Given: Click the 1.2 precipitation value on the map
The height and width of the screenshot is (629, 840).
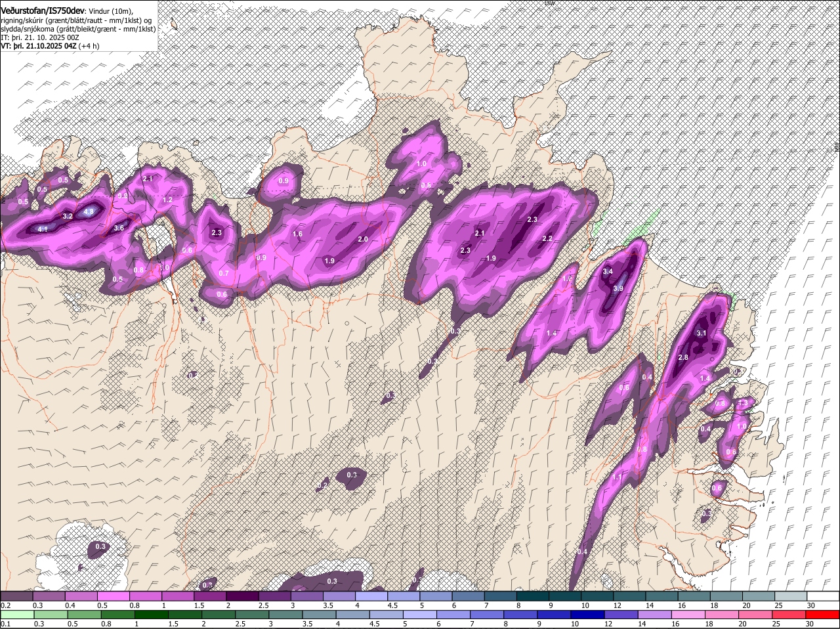Looking at the screenshot, I should (167, 200).
